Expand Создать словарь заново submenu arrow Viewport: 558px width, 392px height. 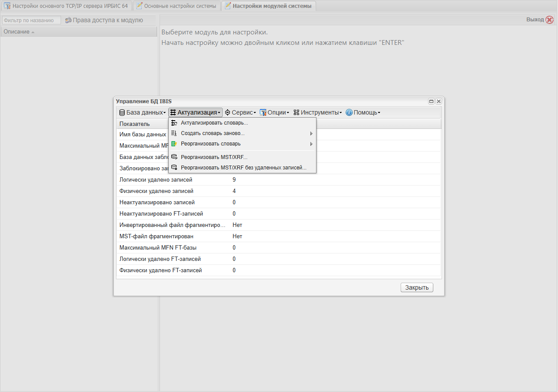(311, 133)
